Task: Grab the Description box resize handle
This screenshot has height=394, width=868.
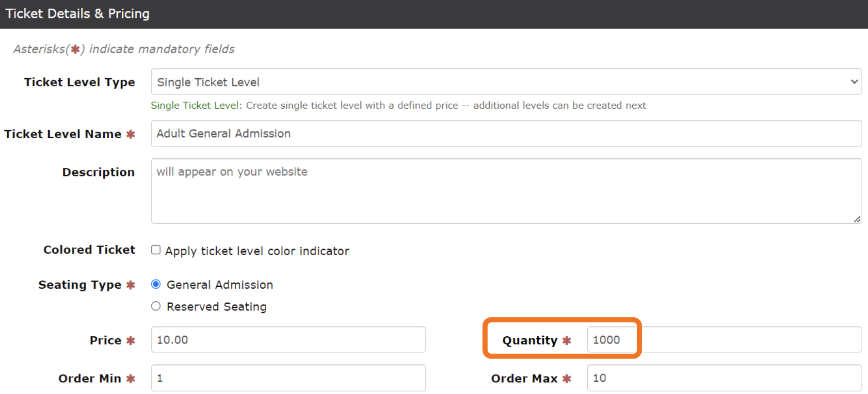Action: 857,219
